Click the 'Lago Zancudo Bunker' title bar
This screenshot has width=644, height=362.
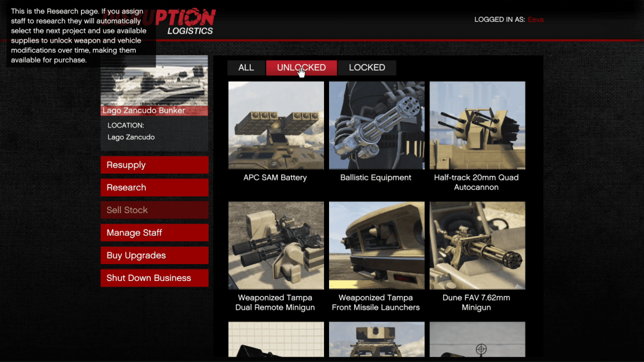coord(155,111)
